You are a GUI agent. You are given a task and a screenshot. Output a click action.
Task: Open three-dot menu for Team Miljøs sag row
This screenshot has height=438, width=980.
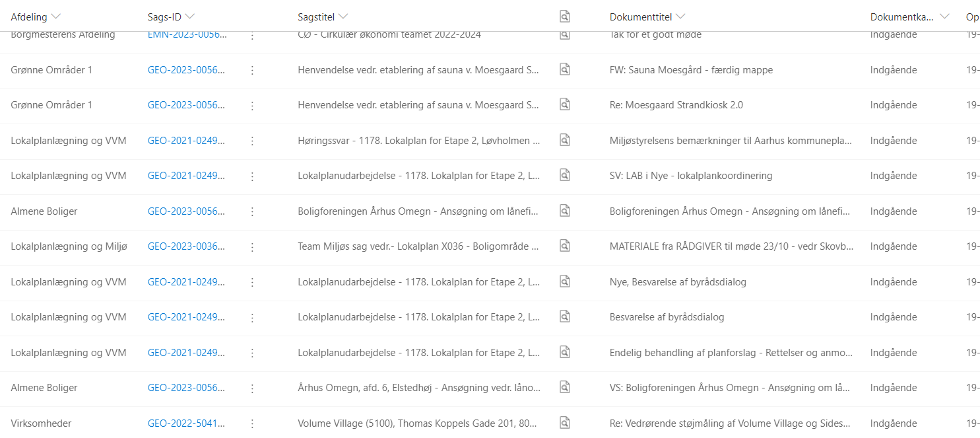[252, 246]
